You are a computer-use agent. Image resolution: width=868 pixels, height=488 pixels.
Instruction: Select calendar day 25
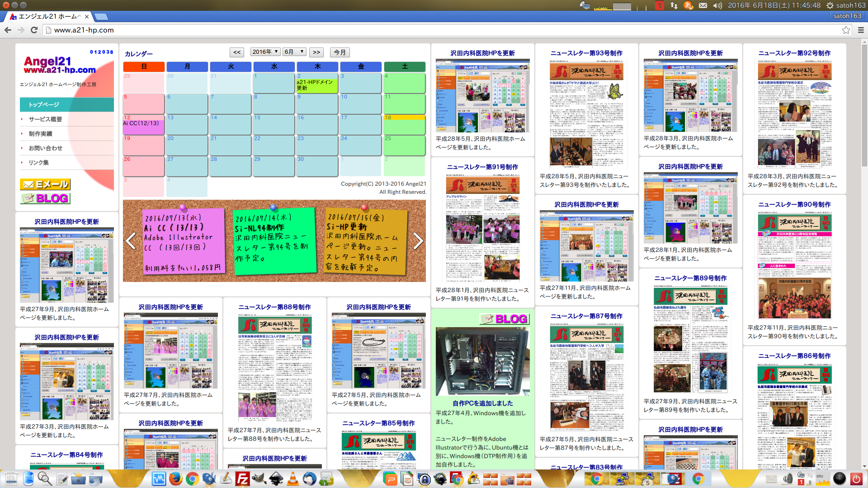(x=405, y=145)
